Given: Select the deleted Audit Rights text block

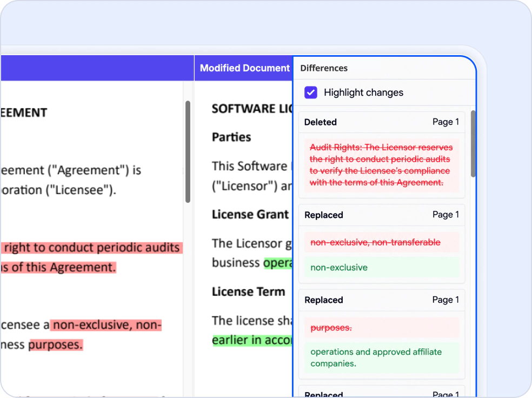Looking at the screenshot, I should tap(381, 165).
